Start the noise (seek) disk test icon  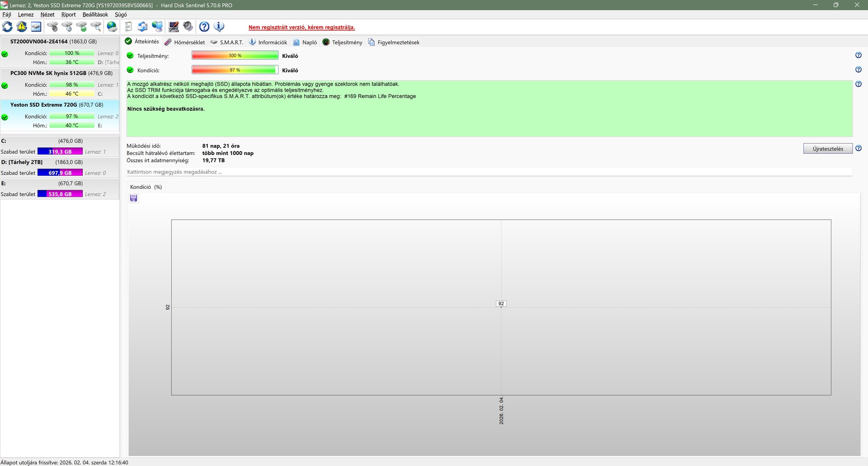click(52, 27)
